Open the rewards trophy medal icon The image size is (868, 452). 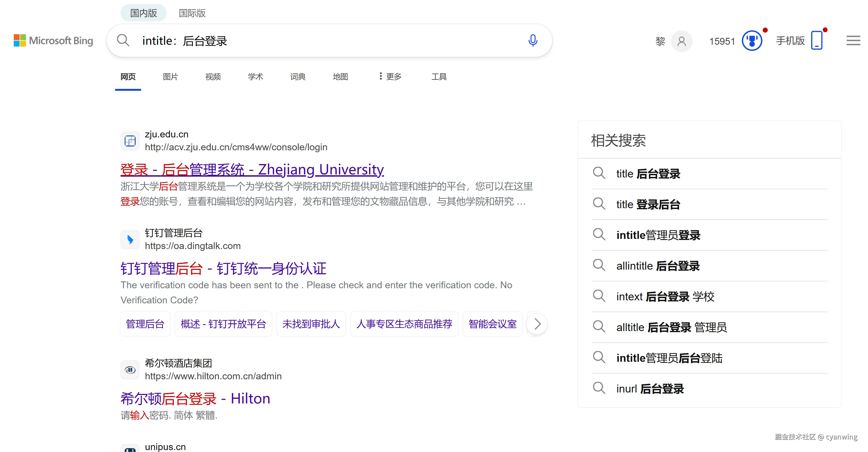click(752, 41)
